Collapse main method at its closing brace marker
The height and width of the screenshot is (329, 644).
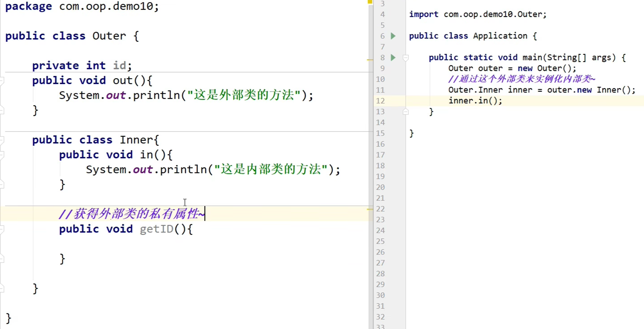click(x=406, y=112)
